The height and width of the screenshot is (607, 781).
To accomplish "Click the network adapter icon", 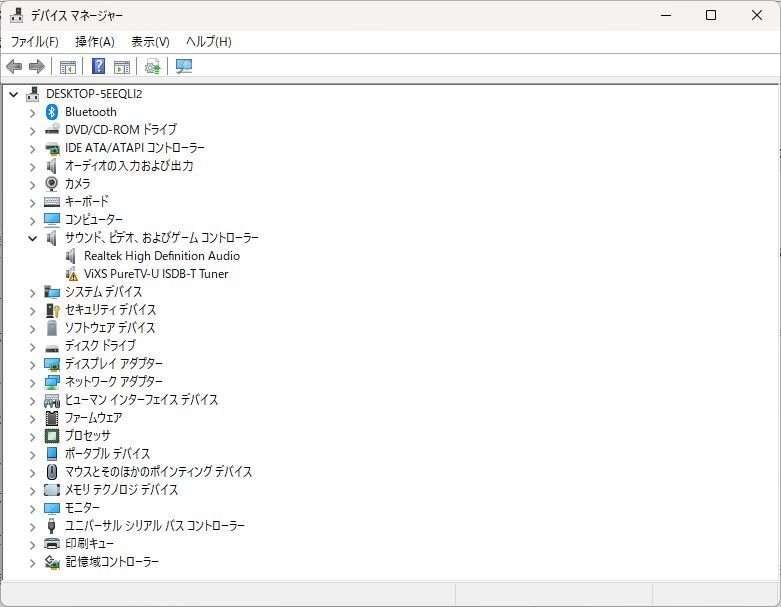I will (52, 382).
